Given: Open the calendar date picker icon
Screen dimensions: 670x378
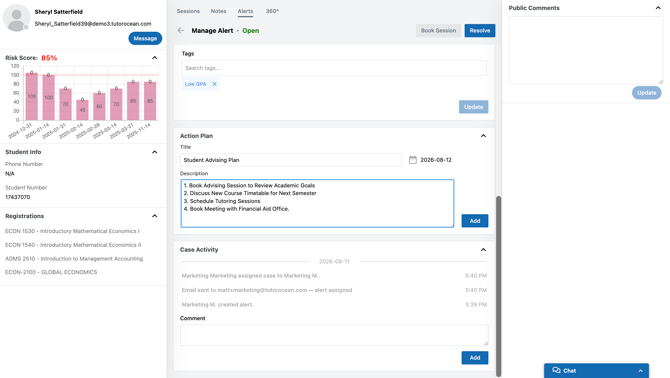Looking at the screenshot, I should coord(413,160).
